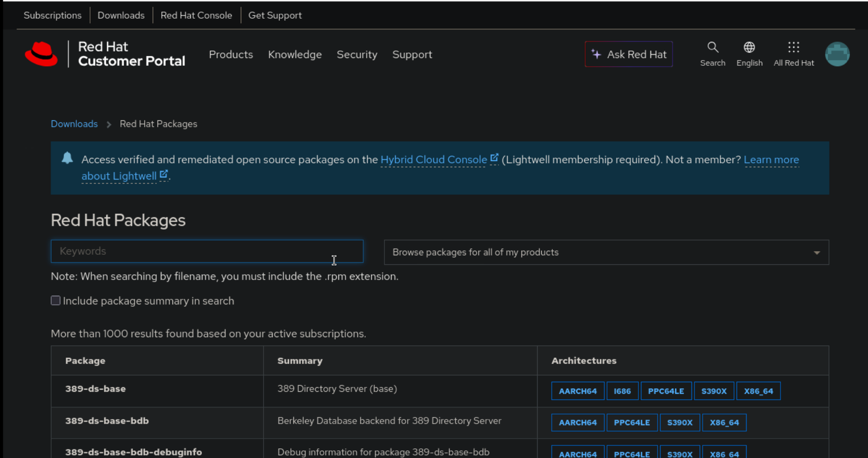Viewport: 868px width, 458px height.
Task: Select the 389-ds-base package name
Action: pos(96,389)
